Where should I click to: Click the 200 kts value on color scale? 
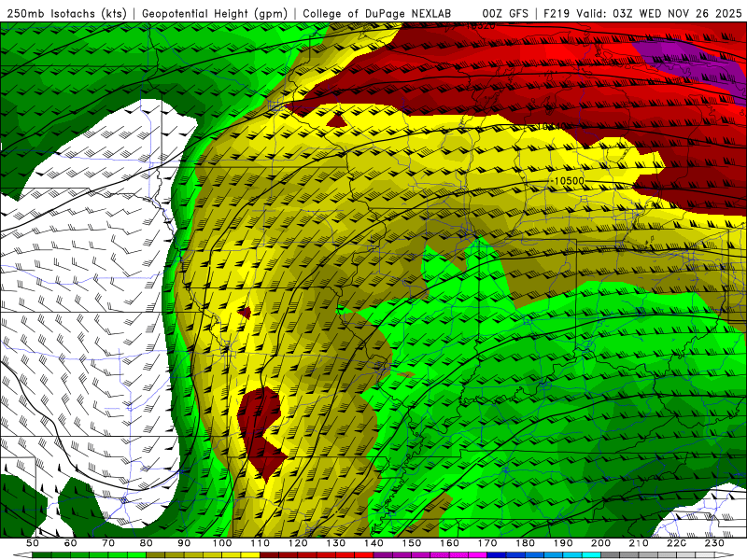tap(600, 543)
